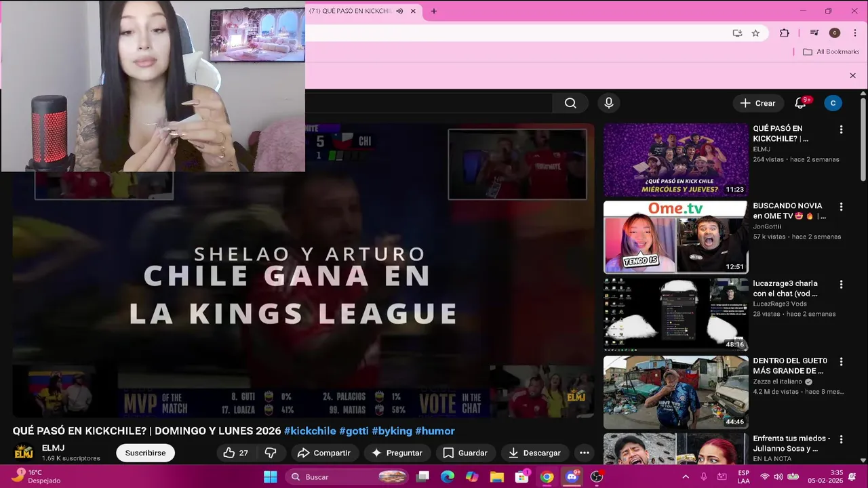
Task: Open the 'lucazrage3 charla con el chat' thumbnail
Action: pyautogui.click(x=675, y=314)
